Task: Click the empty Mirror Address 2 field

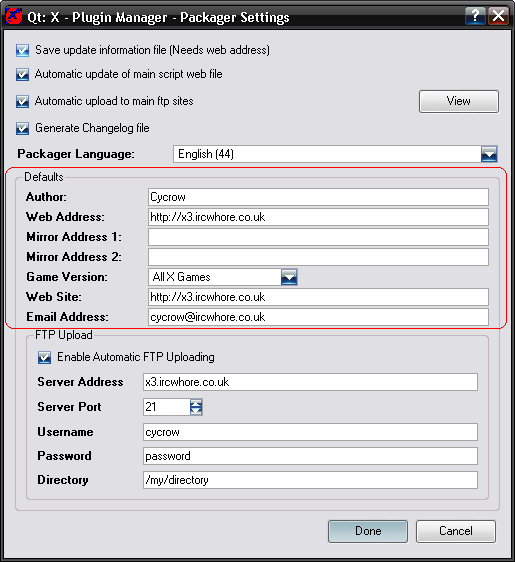Action: (x=318, y=257)
